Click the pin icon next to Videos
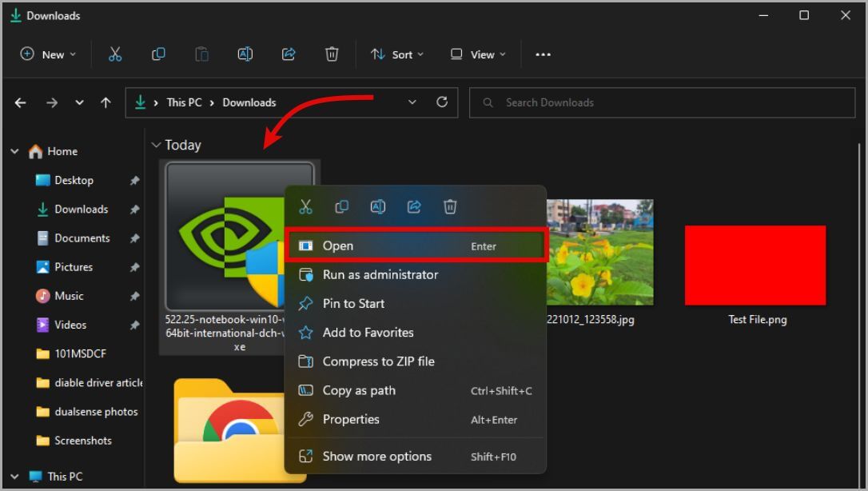The image size is (868, 491). click(134, 325)
